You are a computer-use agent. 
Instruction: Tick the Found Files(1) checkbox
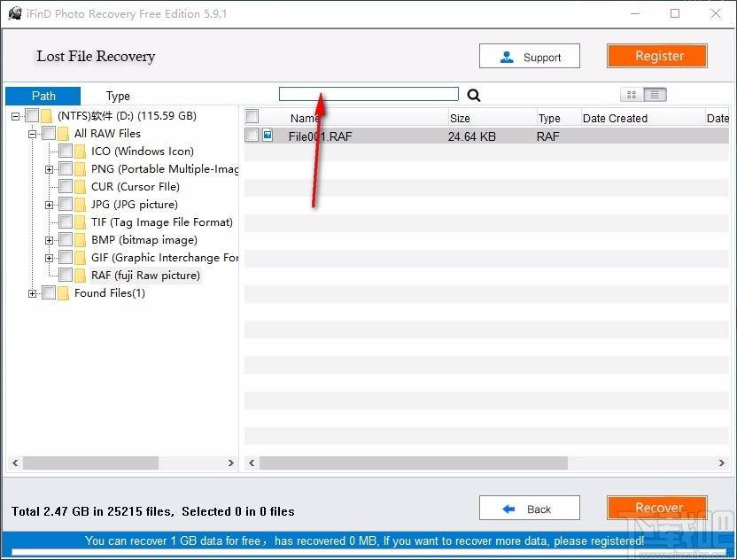pos(49,292)
